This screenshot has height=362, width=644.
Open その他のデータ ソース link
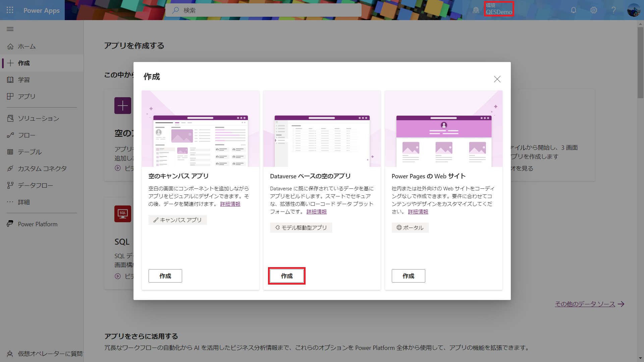coord(589,304)
